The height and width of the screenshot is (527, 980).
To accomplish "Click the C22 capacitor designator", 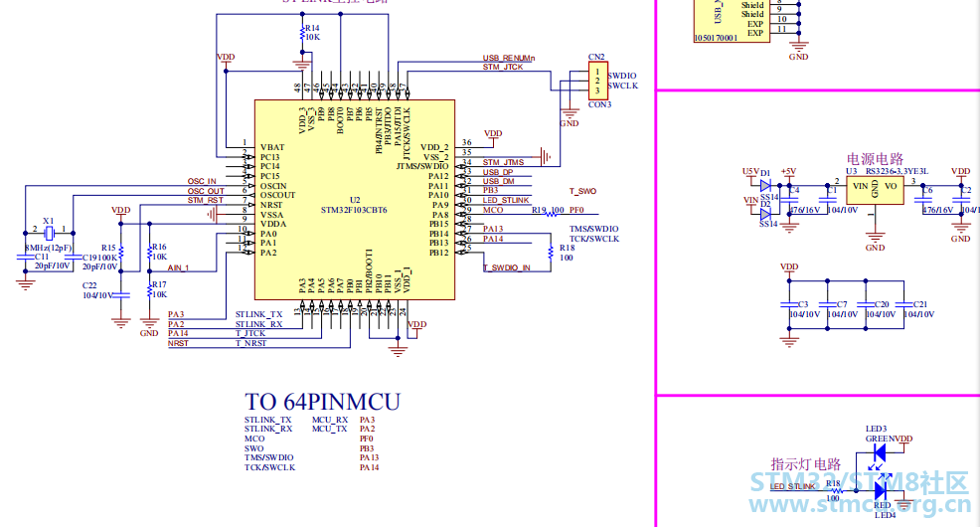I will coord(89,285).
